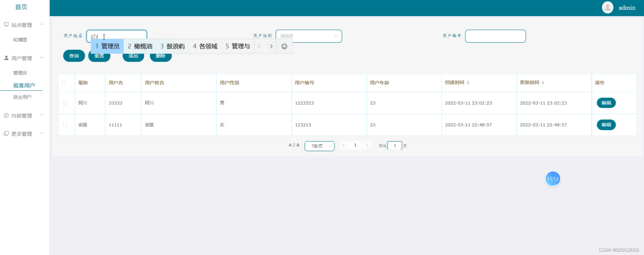Click the floating 11:12 timer bubble
Image resolution: width=644 pixels, height=255 pixels.
553,179
